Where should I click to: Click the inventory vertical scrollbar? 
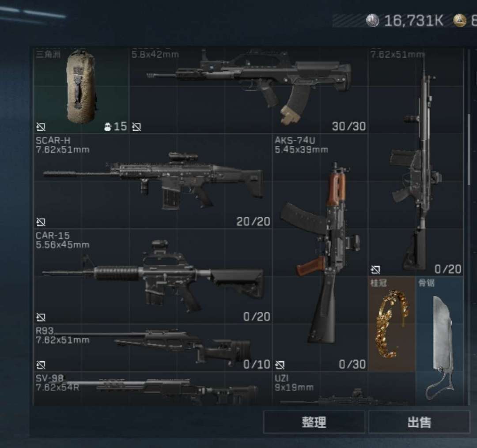coord(469,149)
